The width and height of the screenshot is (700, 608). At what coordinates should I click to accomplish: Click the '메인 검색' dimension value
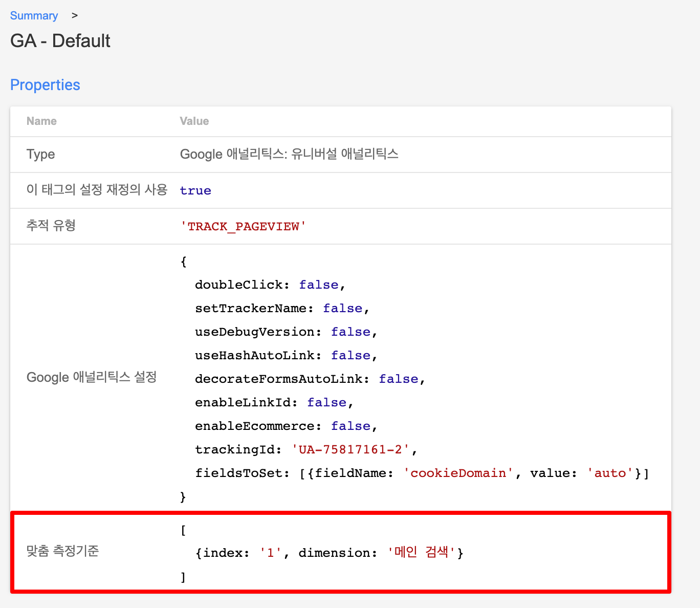click(421, 552)
